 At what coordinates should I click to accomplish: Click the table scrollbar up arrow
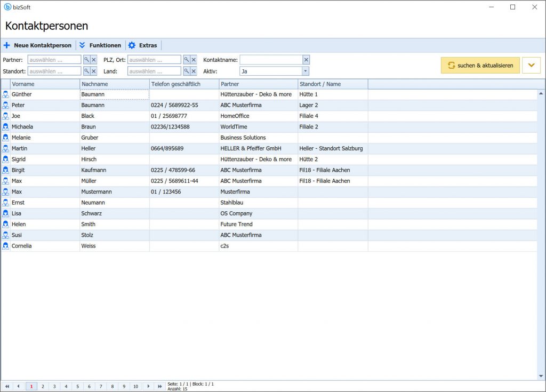coord(541,93)
